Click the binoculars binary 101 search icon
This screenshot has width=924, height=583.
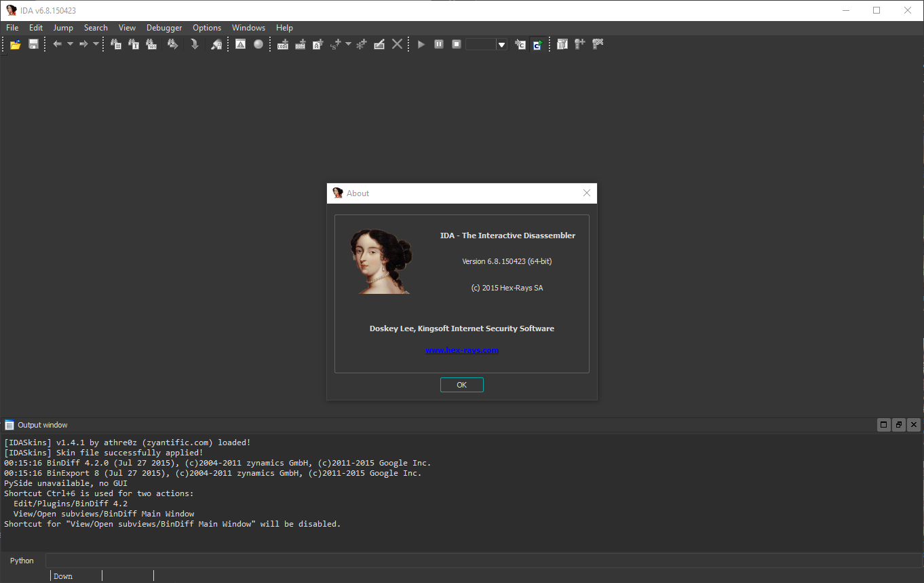click(x=151, y=44)
